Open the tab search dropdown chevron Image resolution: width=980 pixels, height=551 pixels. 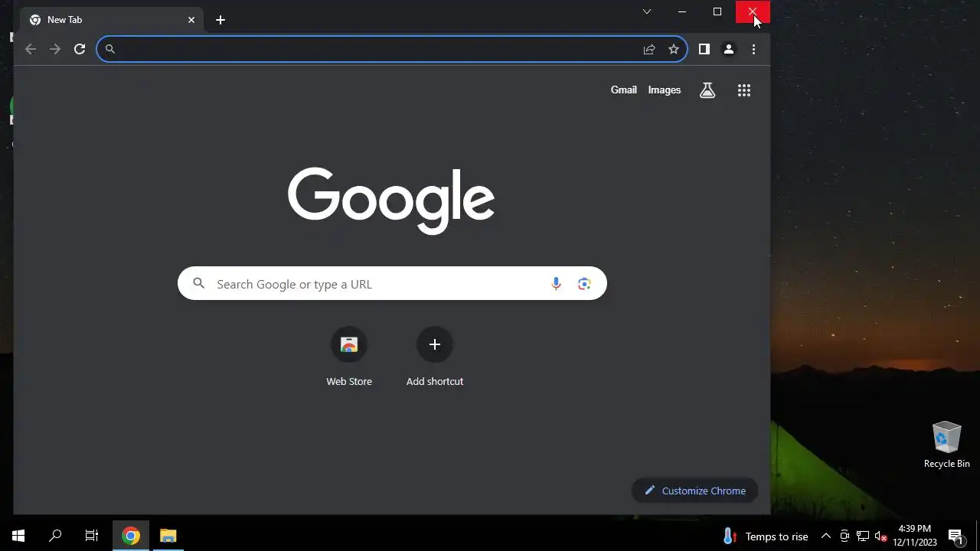point(647,11)
